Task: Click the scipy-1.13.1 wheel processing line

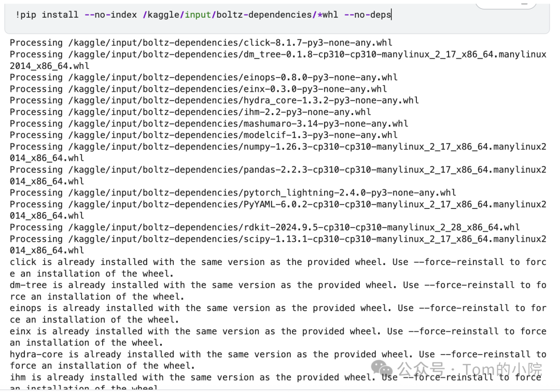Action: tap(278, 245)
